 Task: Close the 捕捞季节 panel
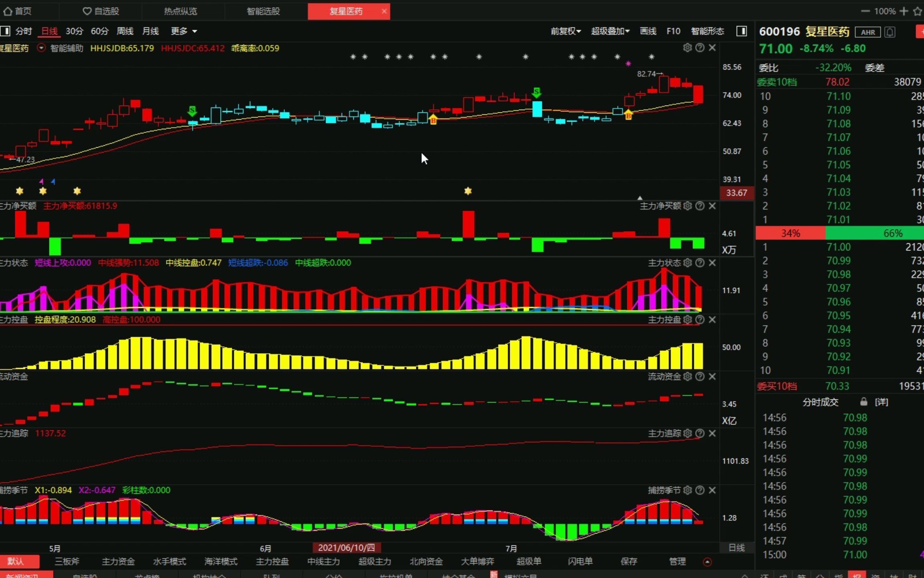tap(712, 490)
